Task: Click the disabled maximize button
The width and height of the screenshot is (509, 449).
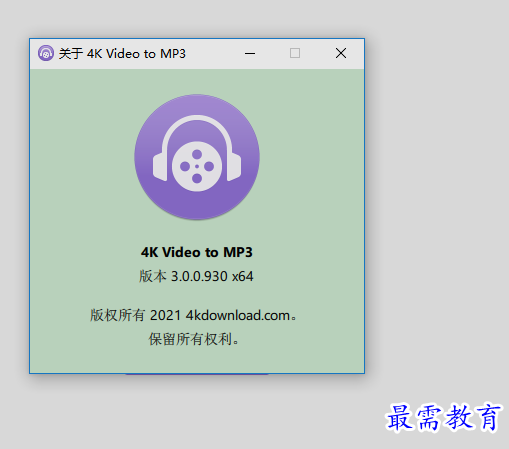Action: click(x=295, y=53)
